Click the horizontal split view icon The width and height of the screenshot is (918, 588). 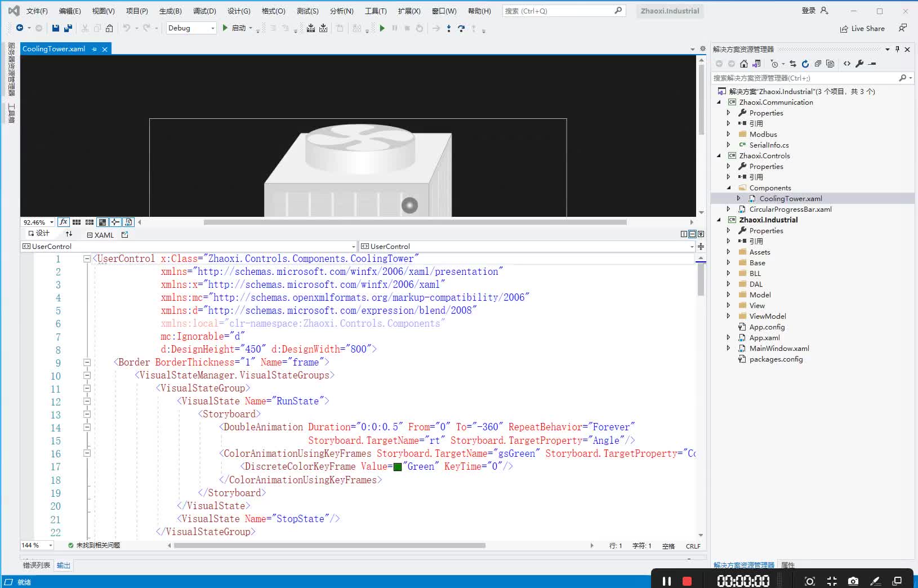(x=692, y=234)
